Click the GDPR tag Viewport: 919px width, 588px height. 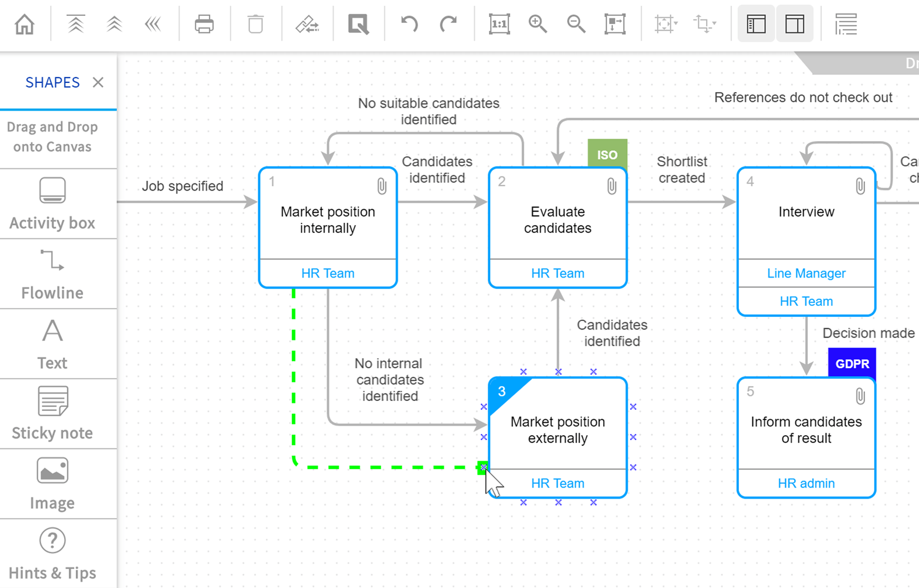852,363
